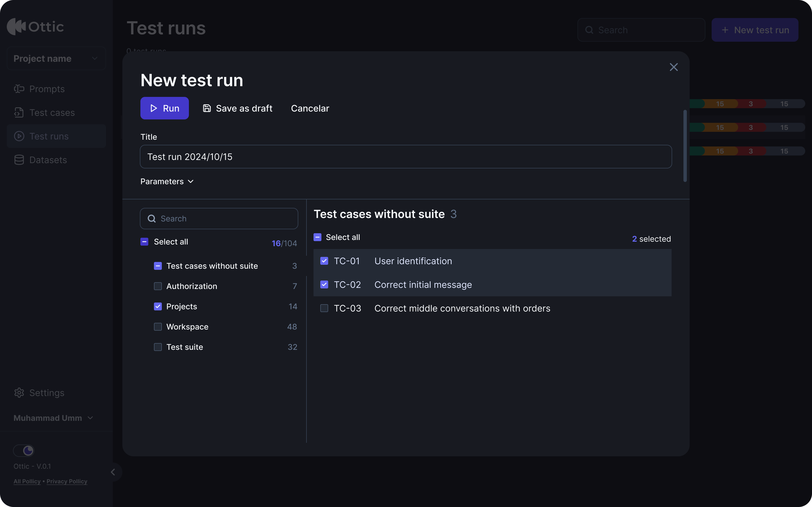Click the modal vertical scrollbar
Screen dimensions: 812x507
685,146
